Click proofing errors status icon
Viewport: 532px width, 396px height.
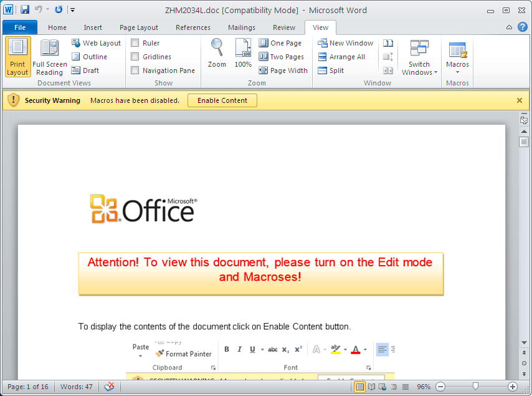point(109,387)
